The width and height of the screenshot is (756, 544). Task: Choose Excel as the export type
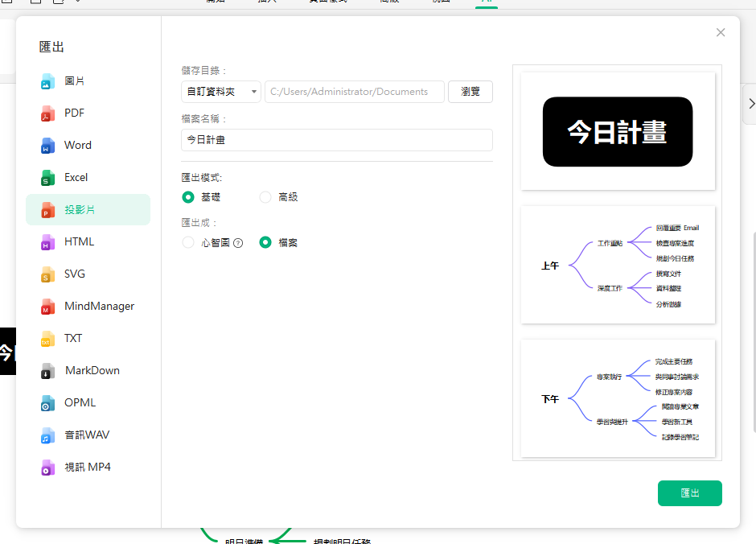pyautogui.click(x=76, y=177)
